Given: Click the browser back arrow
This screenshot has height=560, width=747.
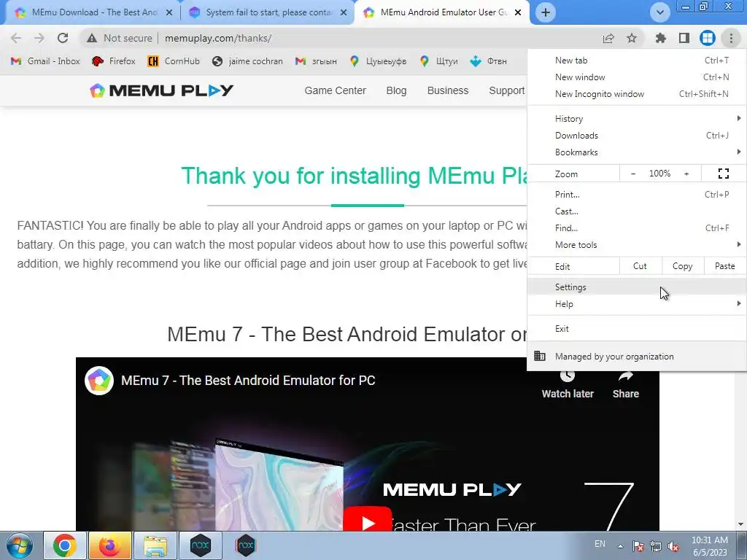Looking at the screenshot, I should [x=16, y=38].
